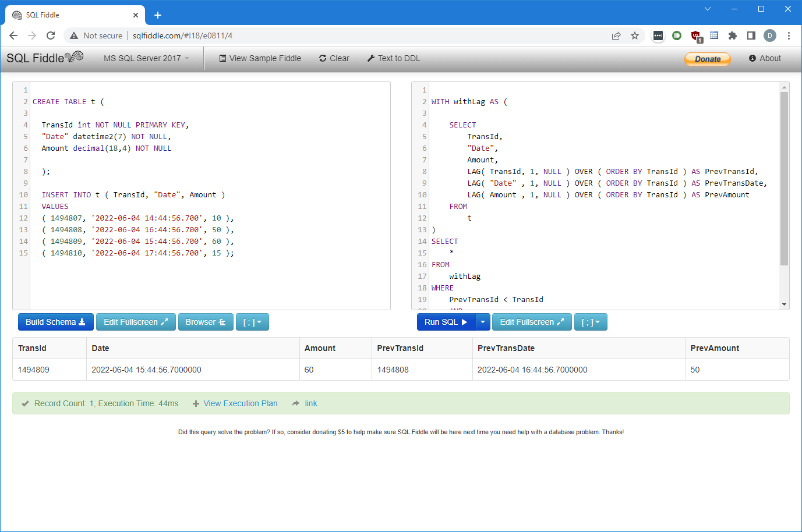
Task: Click the browser forward arrow
Action: pyautogui.click(x=32, y=36)
